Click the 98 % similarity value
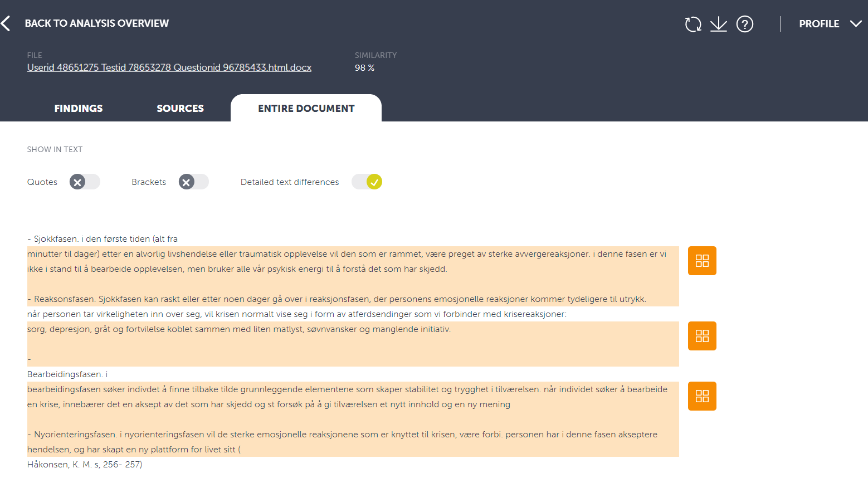868x478 pixels. click(364, 68)
